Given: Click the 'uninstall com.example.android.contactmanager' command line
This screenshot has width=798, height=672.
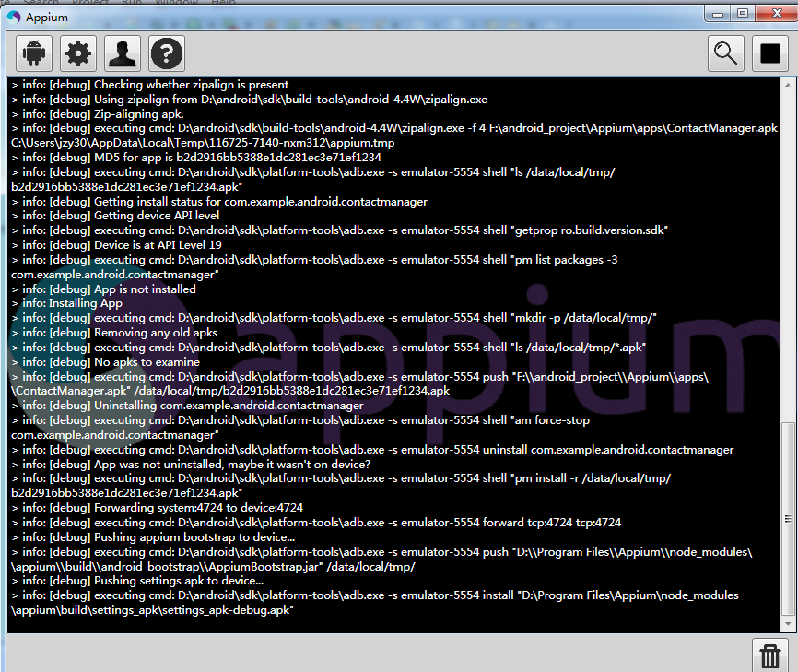Looking at the screenshot, I should (373, 450).
